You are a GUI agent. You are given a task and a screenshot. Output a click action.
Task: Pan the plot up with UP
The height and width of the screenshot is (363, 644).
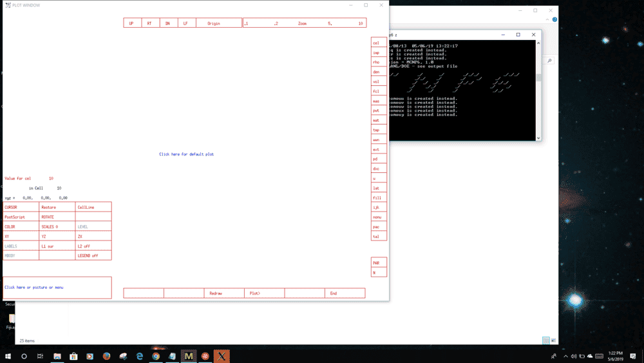[x=132, y=23]
